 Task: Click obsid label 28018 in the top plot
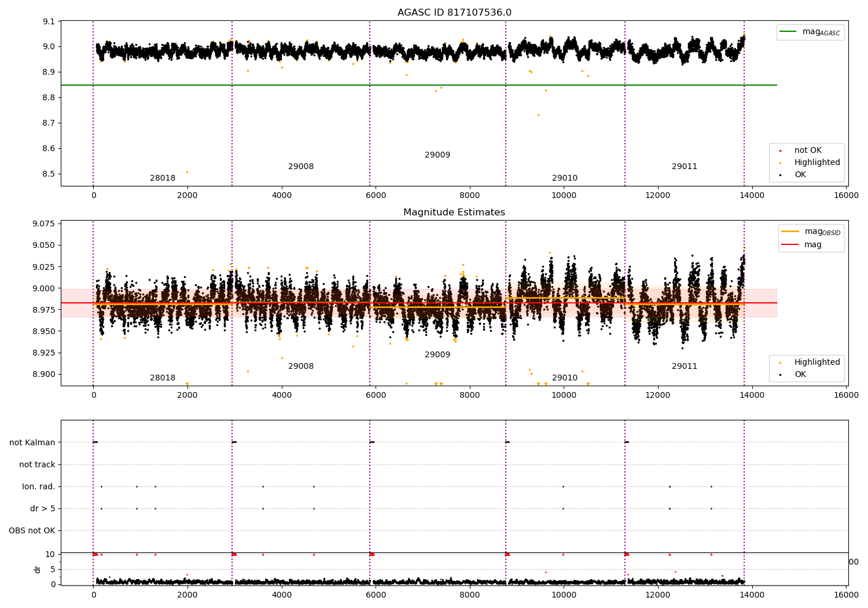click(x=163, y=178)
